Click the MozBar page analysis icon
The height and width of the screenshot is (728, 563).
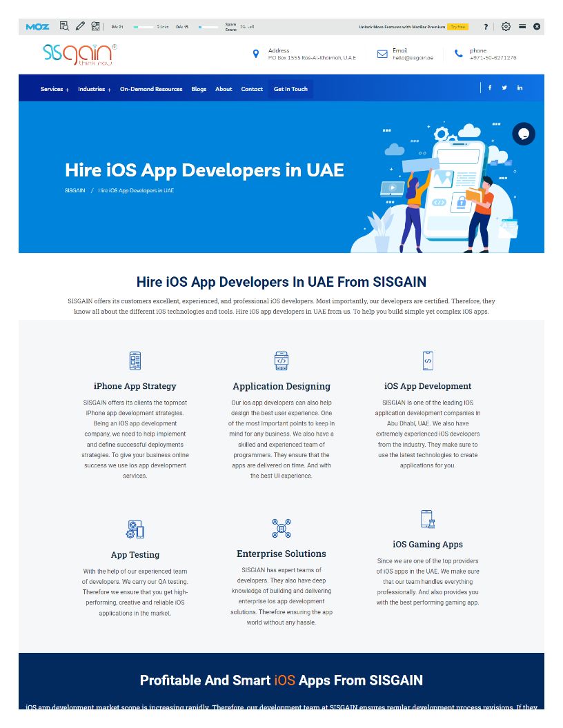[64, 26]
